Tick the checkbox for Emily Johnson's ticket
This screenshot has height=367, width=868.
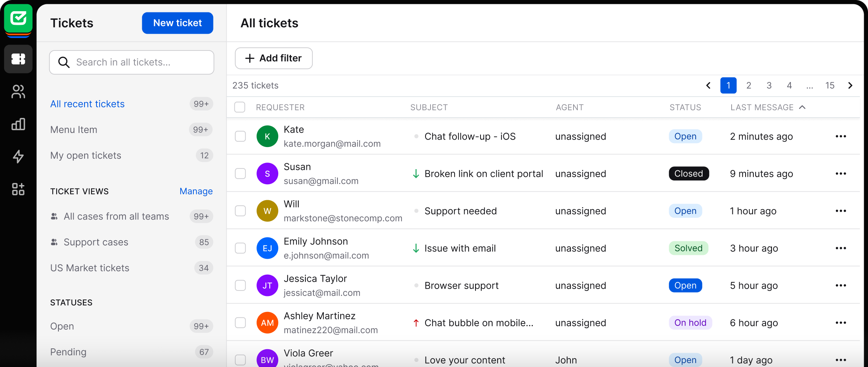(x=240, y=248)
